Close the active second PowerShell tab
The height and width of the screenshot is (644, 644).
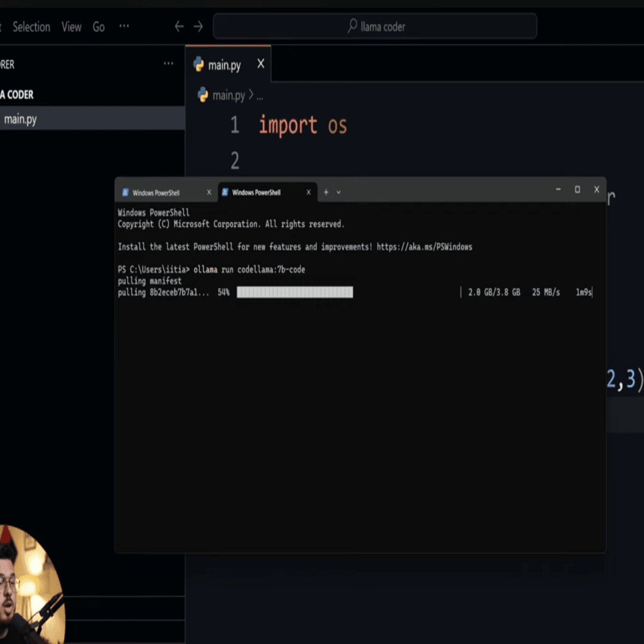(308, 193)
